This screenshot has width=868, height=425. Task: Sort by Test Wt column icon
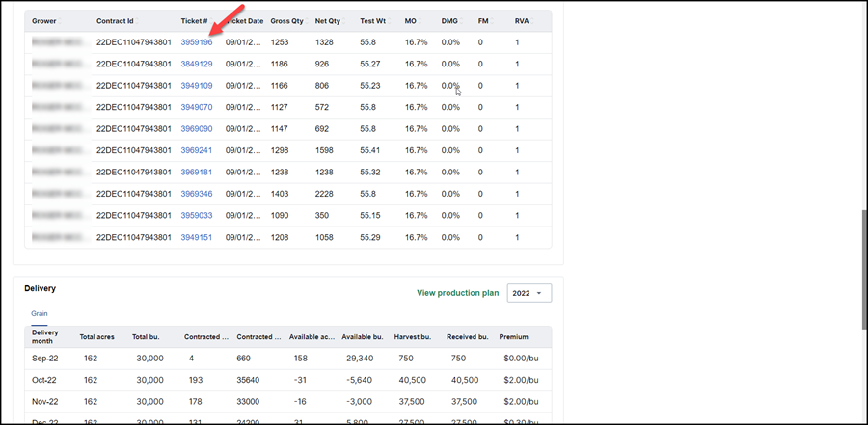388,21
